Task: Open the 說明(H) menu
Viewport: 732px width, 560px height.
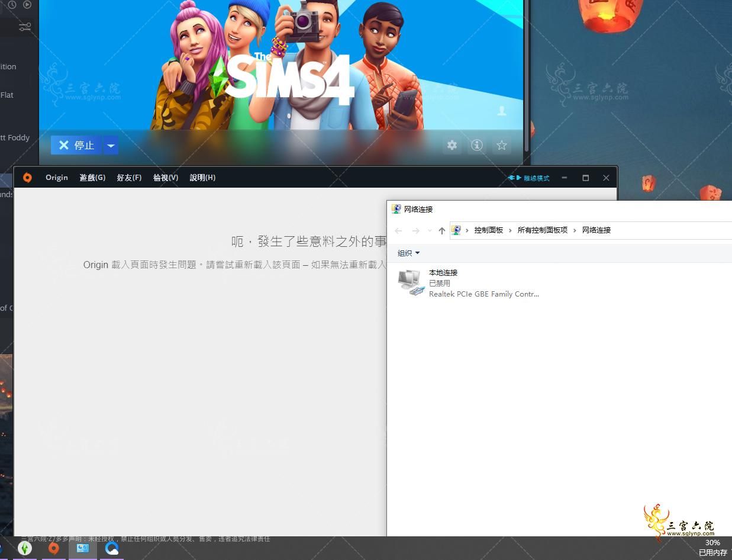Action: coord(202,178)
